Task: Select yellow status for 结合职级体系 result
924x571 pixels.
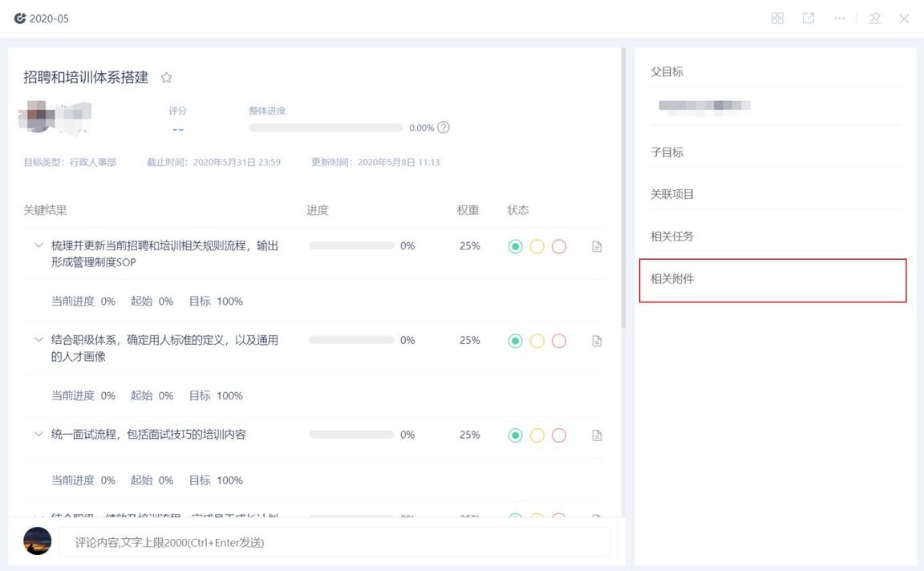Action: pyautogui.click(x=537, y=341)
